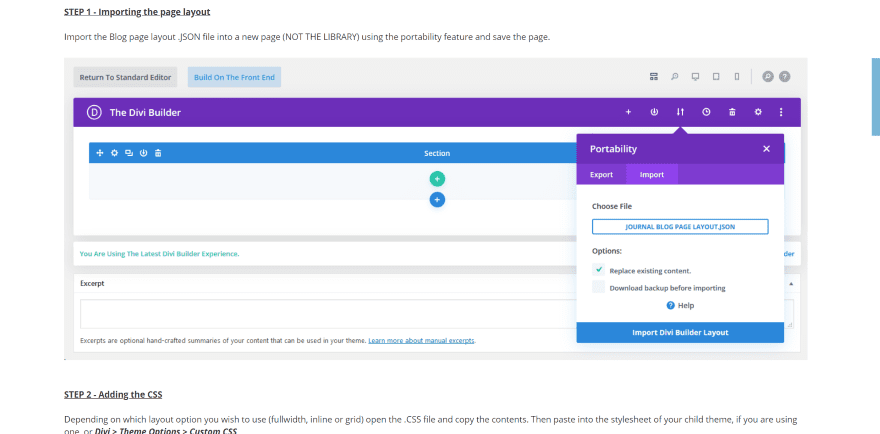Click the 'STEP 2 - Adding the CSS' heading
Image resolution: width=880 pixels, height=434 pixels.
click(x=113, y=394)
